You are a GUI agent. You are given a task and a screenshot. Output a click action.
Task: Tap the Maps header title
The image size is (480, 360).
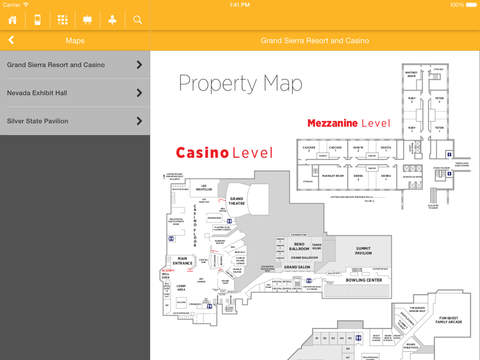pyautogui.click(x=75, y=41)
